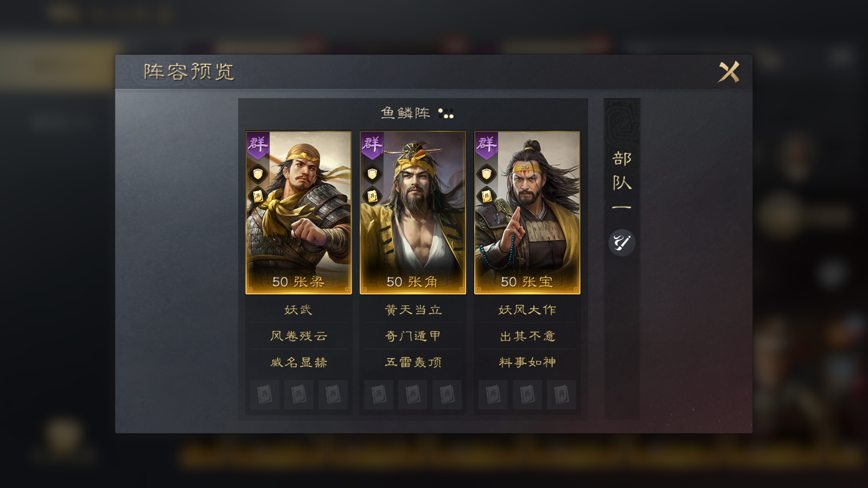Open the 风卷残云 skill
This screenshot has height=488, width=868.
299,336
